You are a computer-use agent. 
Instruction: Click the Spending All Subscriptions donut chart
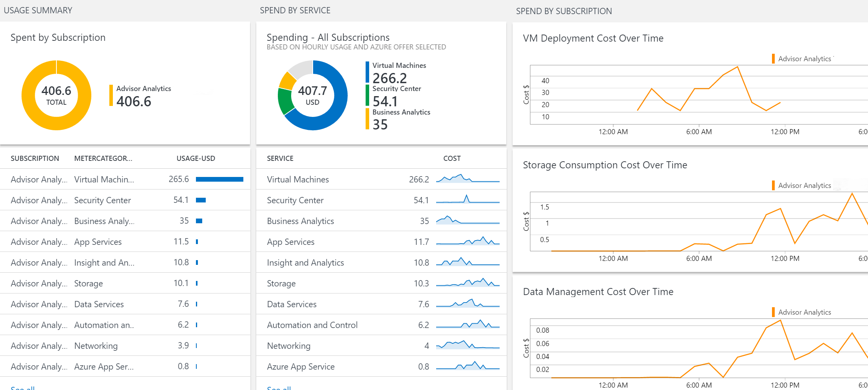[313, 95]
